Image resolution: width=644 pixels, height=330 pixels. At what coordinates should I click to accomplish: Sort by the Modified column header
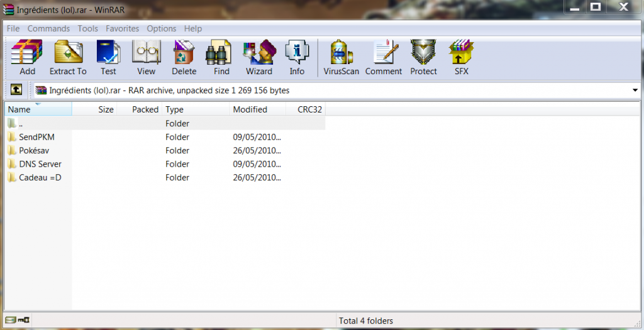[x=258, y=109]
